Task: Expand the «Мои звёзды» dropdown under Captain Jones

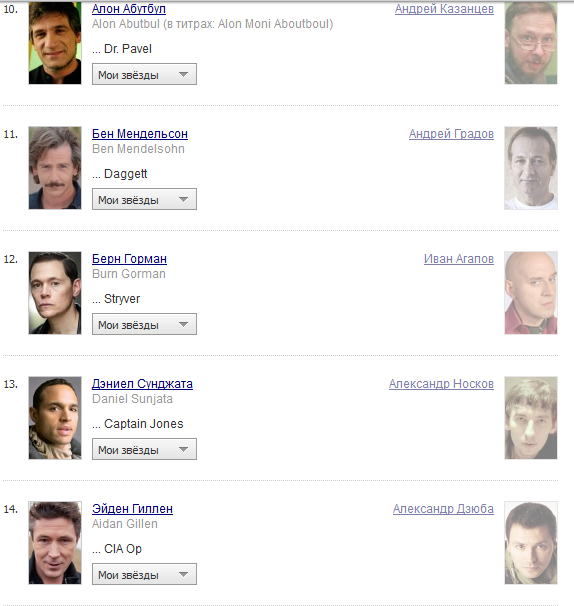Action: click(x=144, y=449)
